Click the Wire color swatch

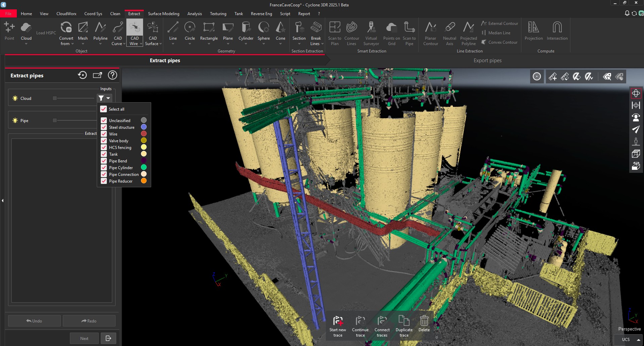pos(144,133)
